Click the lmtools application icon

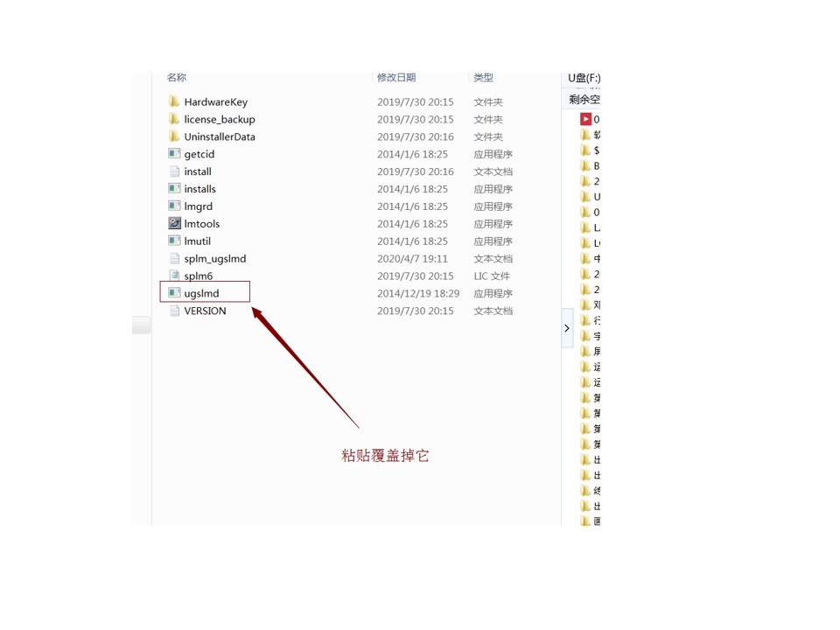174,223
